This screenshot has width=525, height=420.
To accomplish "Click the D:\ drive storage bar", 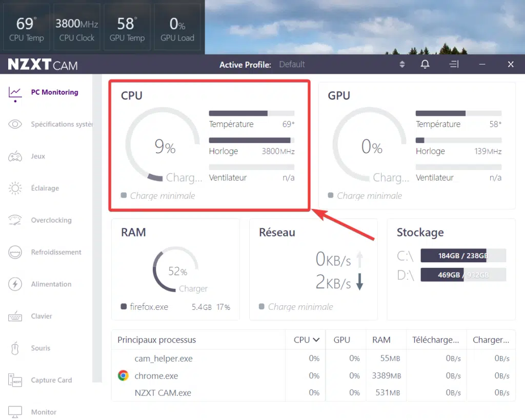I will point(463,275).
